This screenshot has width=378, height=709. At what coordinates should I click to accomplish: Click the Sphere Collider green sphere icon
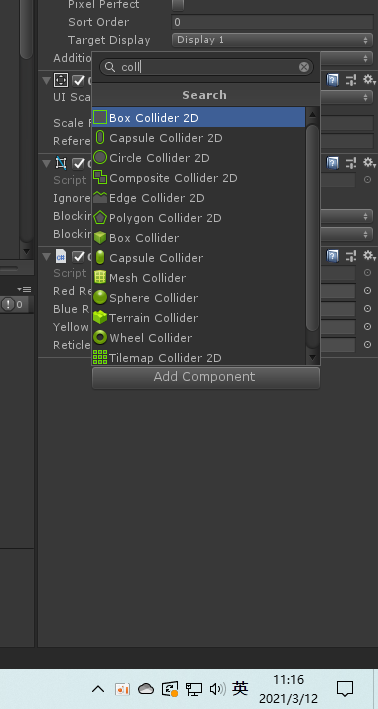(x=100, y=298)
